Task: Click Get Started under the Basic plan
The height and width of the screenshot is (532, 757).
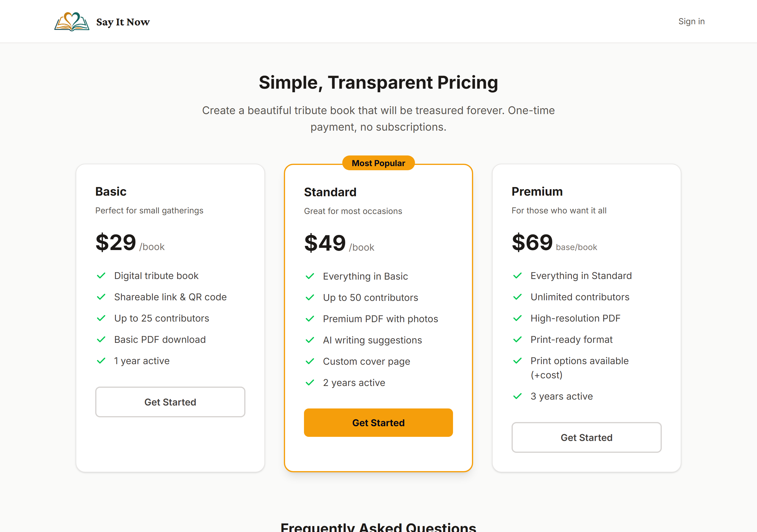Action: tap(170, 402)
